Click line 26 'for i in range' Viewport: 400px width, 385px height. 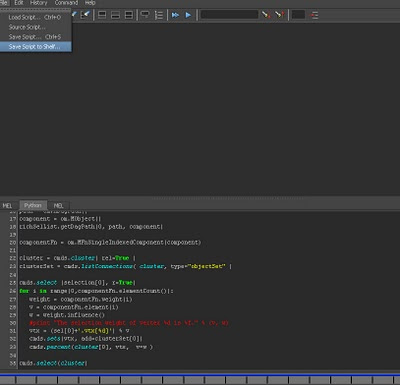point(96,291)
